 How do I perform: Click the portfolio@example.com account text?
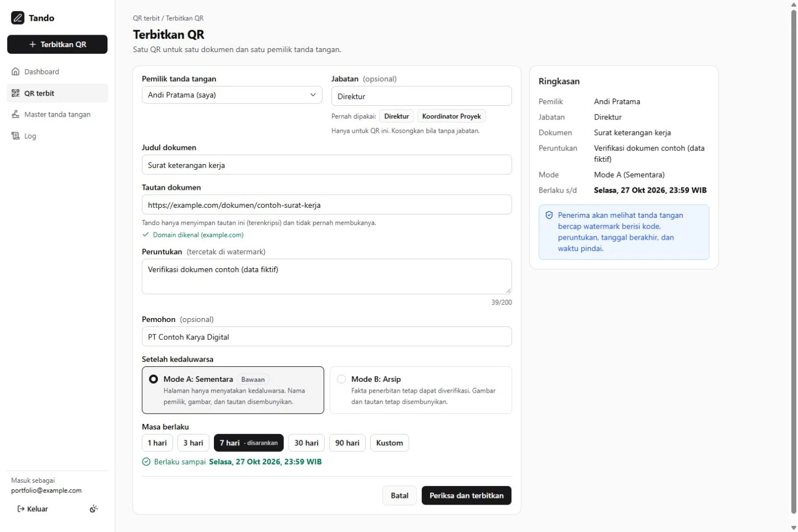(x=46, y=491)
